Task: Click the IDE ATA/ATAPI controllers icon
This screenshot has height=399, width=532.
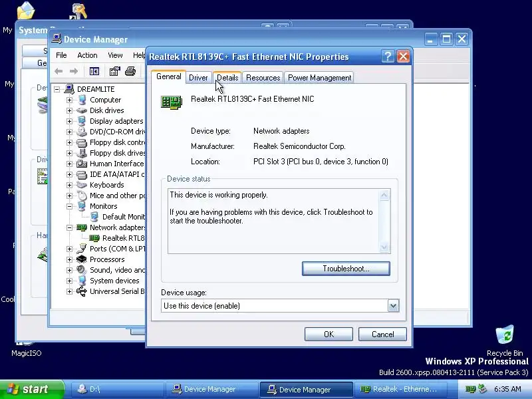Action: (82, 174)
